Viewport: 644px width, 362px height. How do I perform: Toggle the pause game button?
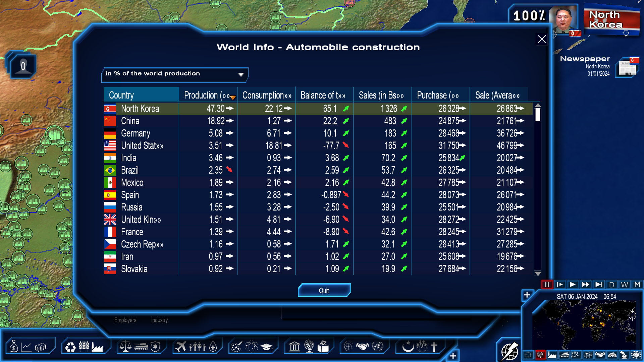coord(547,285)
